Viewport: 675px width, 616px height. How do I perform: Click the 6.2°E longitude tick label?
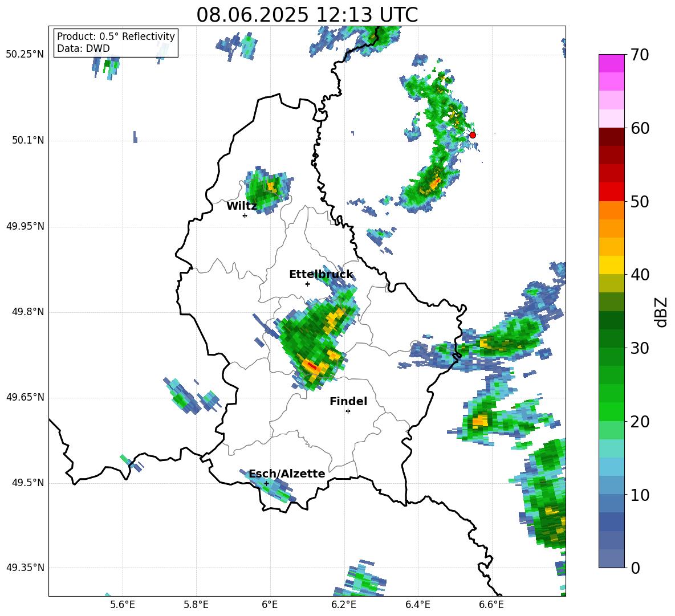point(344,605)
